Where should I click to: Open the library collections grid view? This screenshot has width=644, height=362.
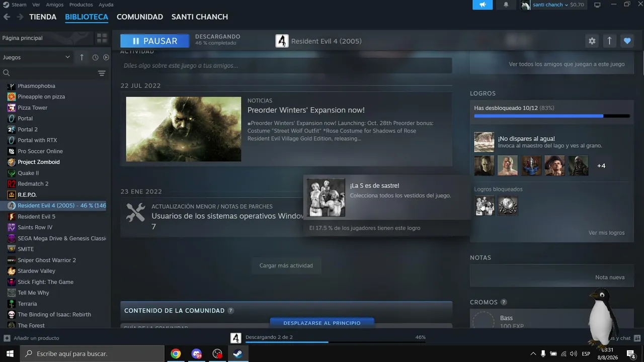click(x=102, y=38)
